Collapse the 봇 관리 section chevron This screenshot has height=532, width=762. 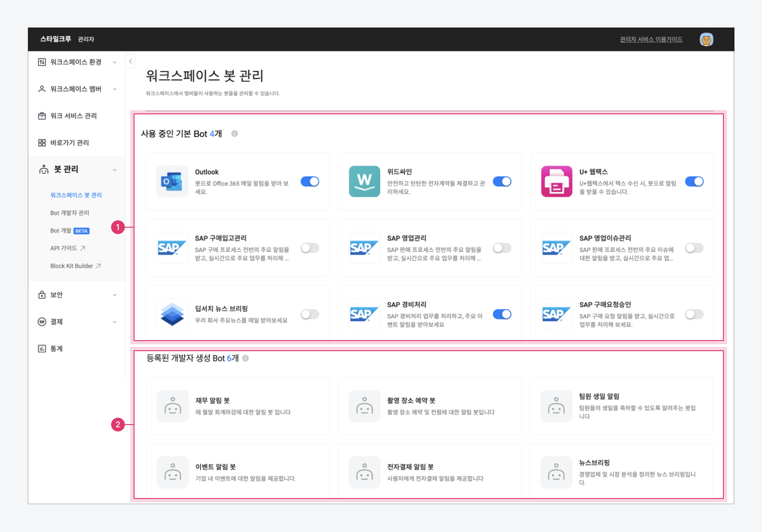[x=115, y=170]
